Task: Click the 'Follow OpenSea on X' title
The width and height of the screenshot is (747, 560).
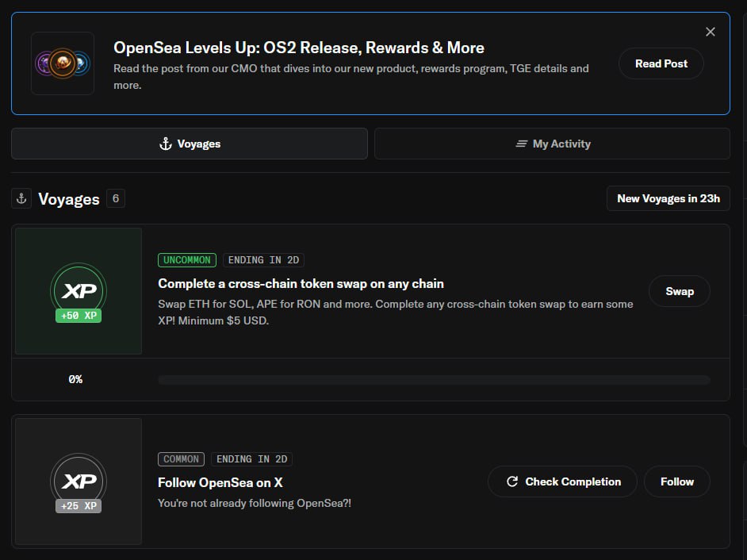Action: pyautogui.click(x=220, y=483)
